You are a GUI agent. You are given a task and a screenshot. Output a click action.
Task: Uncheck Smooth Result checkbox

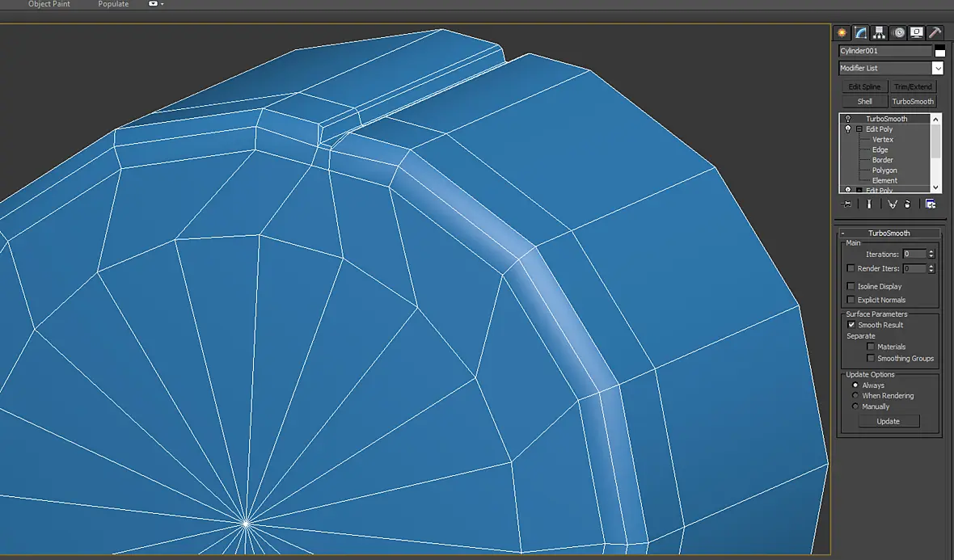coord(851,325)
